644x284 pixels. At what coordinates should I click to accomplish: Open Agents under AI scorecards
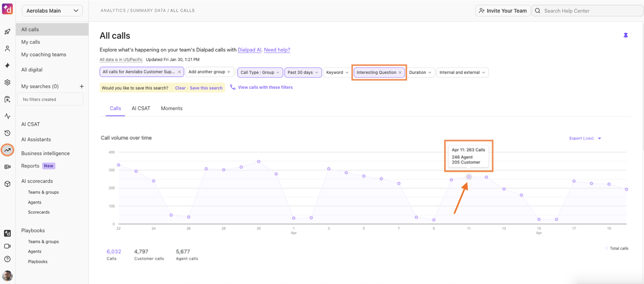coord(35,203)
